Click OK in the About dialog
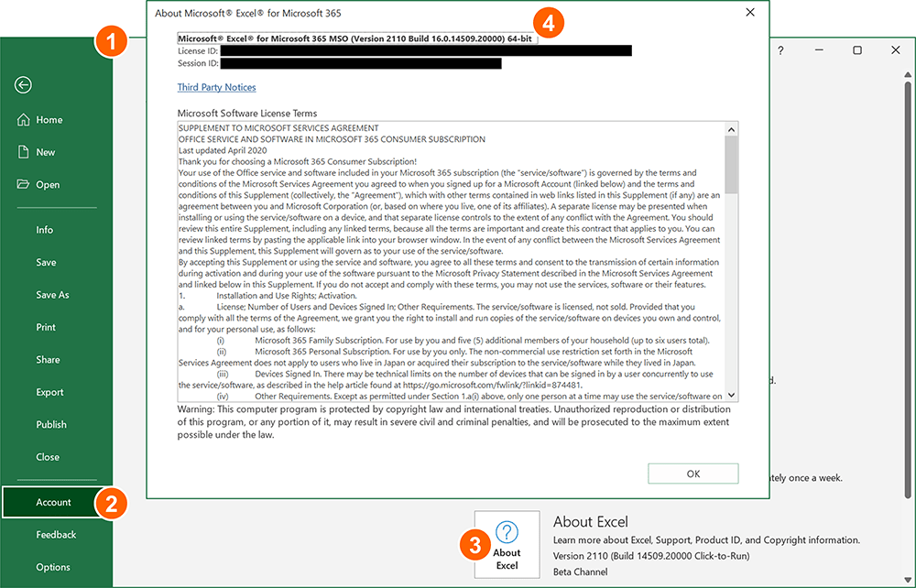The width and height of the screenshot is (916, 588). 692,474
